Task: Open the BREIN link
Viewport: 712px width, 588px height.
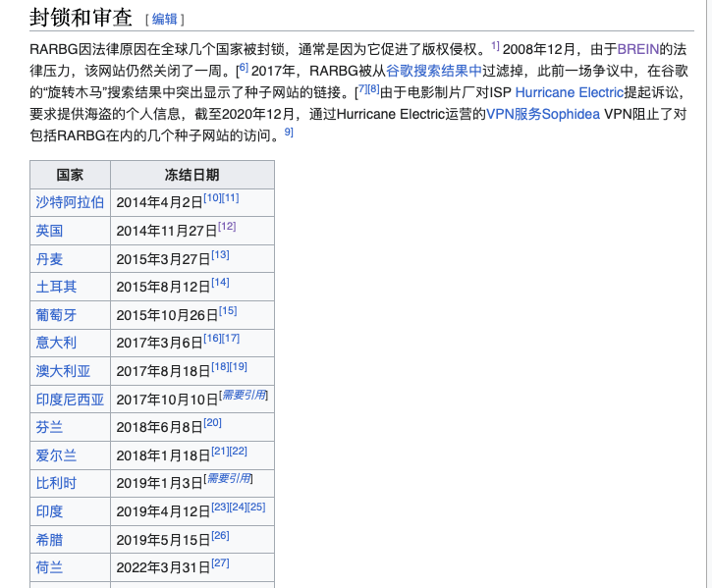Action: click(637, 49)
